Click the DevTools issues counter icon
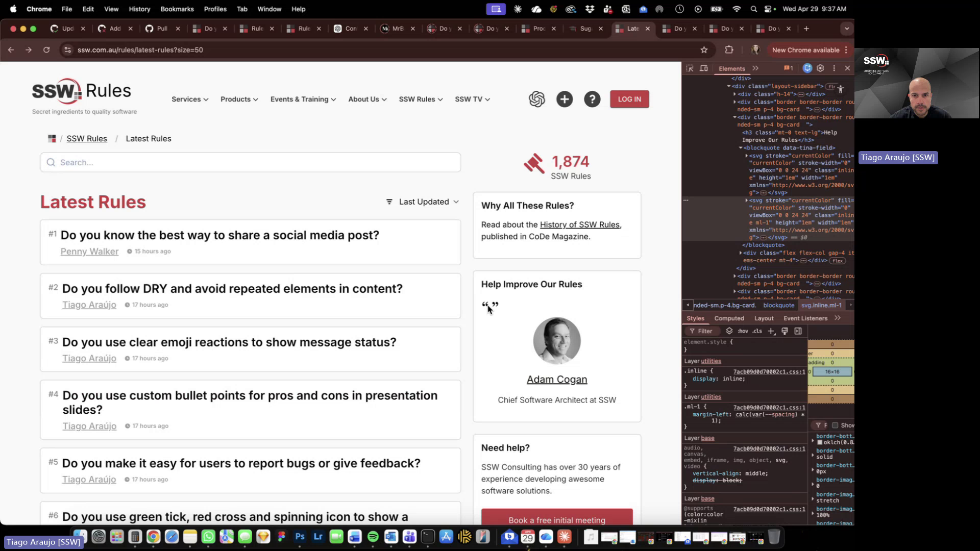Image resolution: width=980 pixels, height=551 pixels. pyautogui.click(x=789, y=68)
